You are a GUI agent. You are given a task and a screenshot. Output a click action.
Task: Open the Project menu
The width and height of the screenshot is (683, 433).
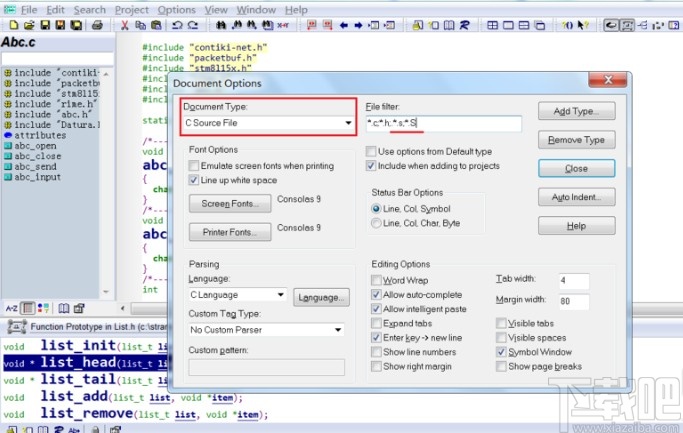point(132,10)
